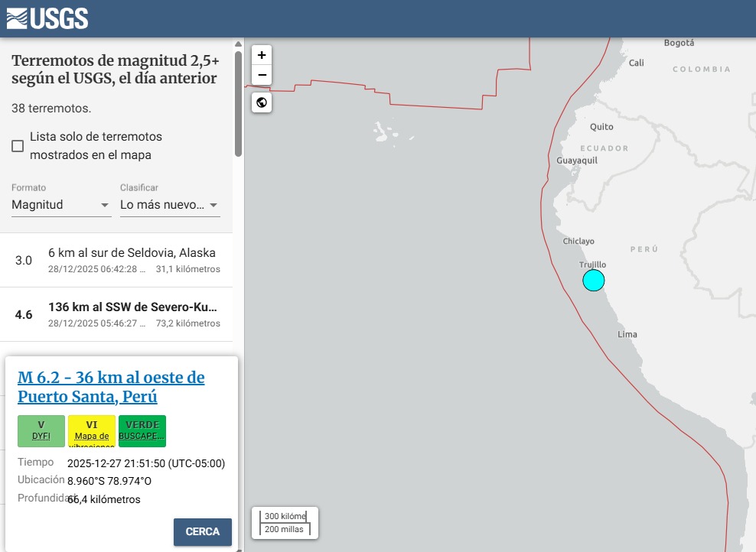Click the Guayaquil label on the map
Image resolution: width=756 pixels, height=552 pixels.
click(x=577, y=161)
